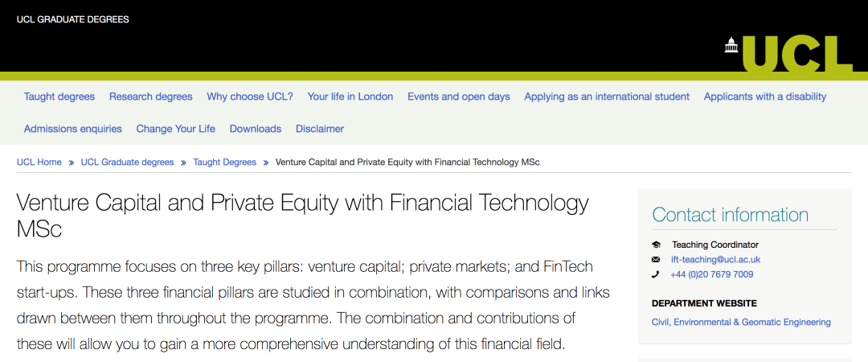The image size is (868, 362).
Task: Click the graduation cap icon
Action: pyautogui.click(x=656, y=245)
